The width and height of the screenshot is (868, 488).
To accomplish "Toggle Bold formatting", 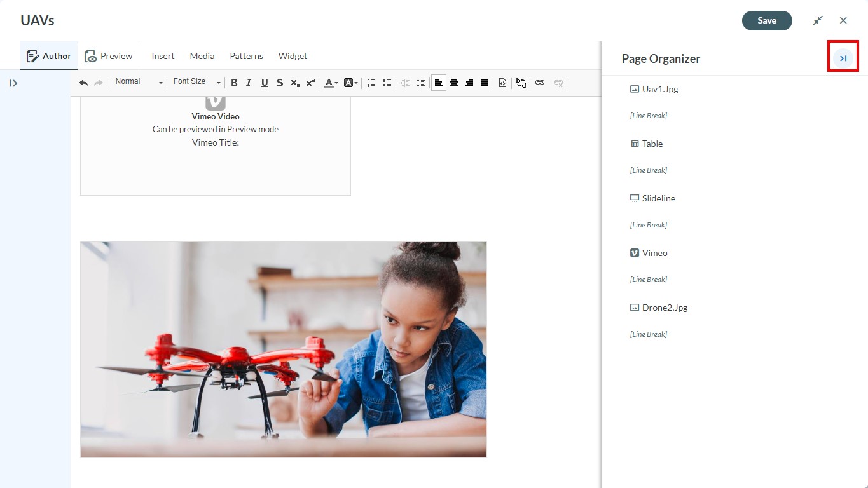I will [234, 83].
